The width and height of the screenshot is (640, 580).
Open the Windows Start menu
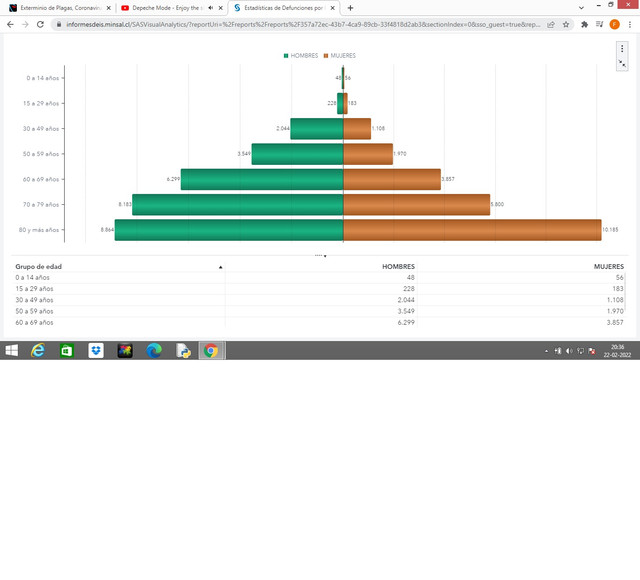11,350
